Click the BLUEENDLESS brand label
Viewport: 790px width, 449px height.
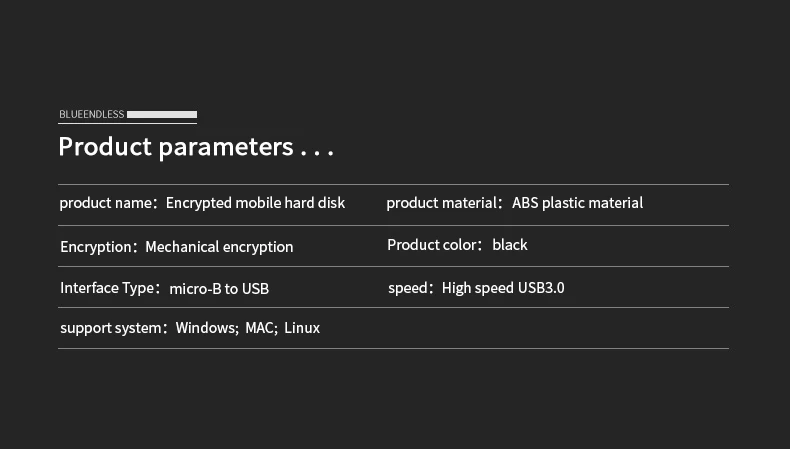(92, 114)
